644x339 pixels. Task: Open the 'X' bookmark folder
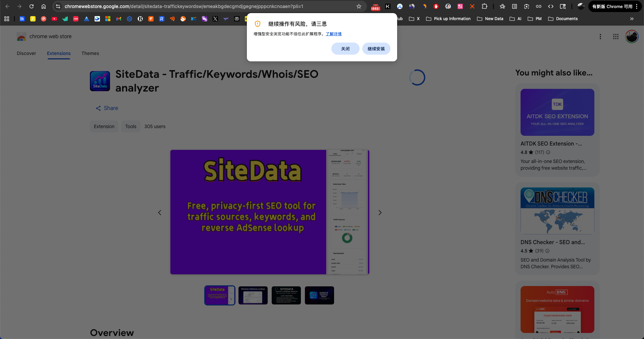414,19
